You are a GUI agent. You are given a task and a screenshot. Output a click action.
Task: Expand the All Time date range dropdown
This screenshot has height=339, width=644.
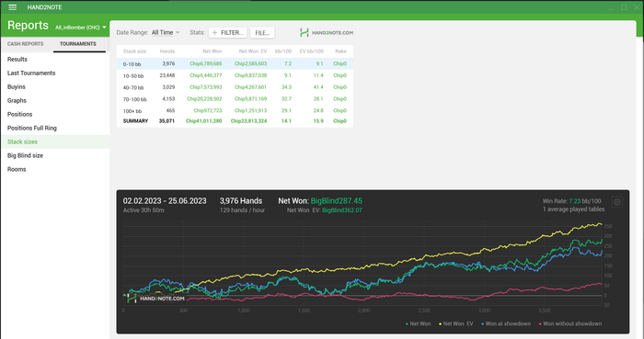coord(166,32)
